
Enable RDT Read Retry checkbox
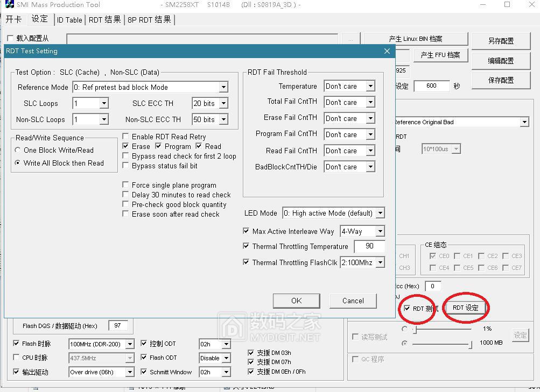tap(125, 136)
